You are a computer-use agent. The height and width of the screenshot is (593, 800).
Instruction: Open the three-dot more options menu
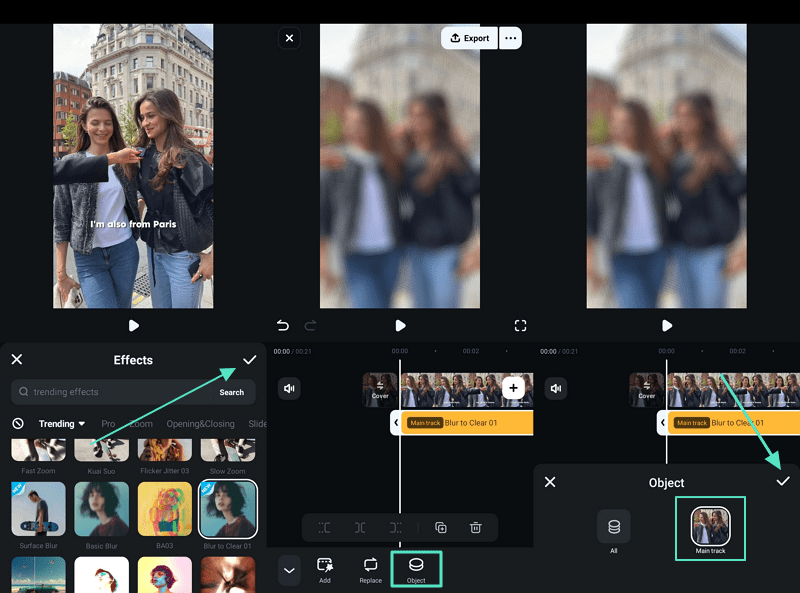(x=511, y=38)
